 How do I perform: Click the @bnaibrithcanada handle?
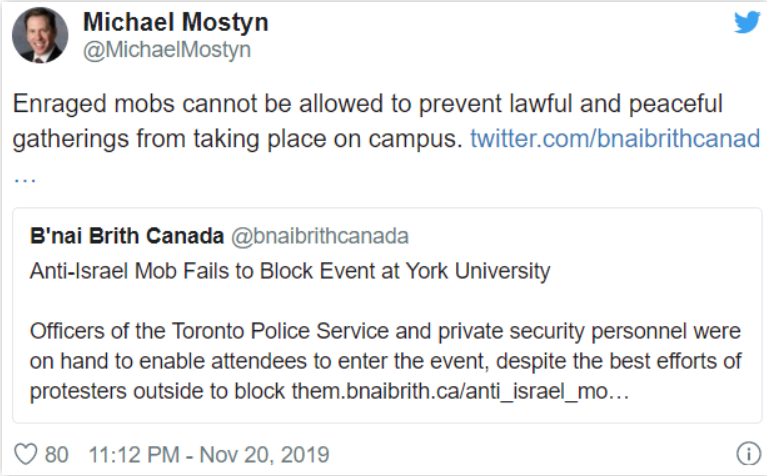click(320, 237)
